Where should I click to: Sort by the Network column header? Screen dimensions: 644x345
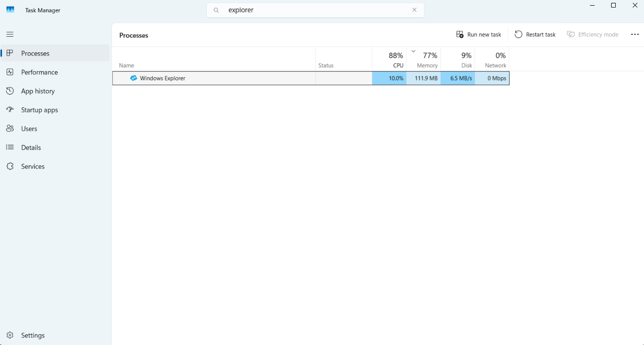(492, 59)
